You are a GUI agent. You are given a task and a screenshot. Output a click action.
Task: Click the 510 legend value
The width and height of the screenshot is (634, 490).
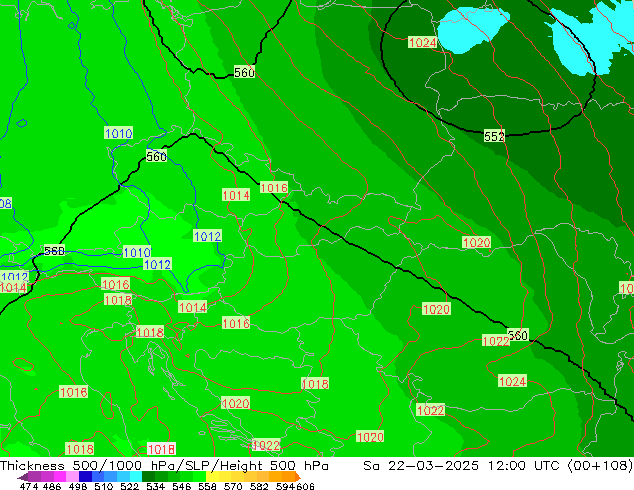104,486
